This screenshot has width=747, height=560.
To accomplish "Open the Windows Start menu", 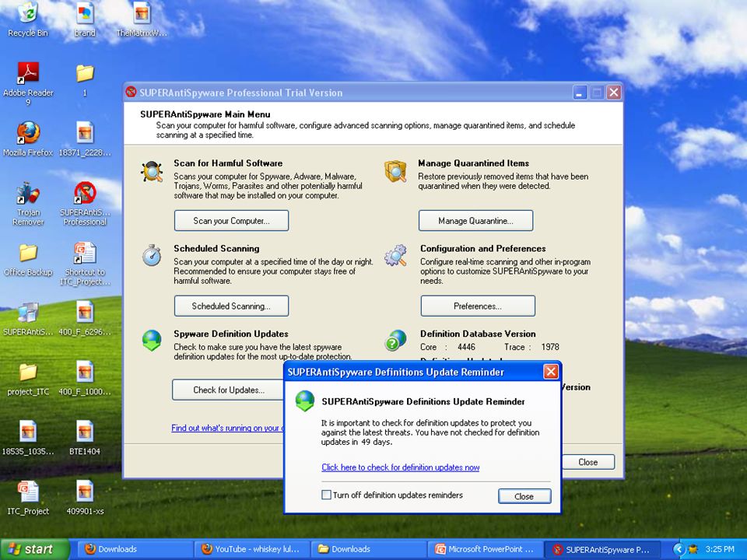I will tap(34, 549).
